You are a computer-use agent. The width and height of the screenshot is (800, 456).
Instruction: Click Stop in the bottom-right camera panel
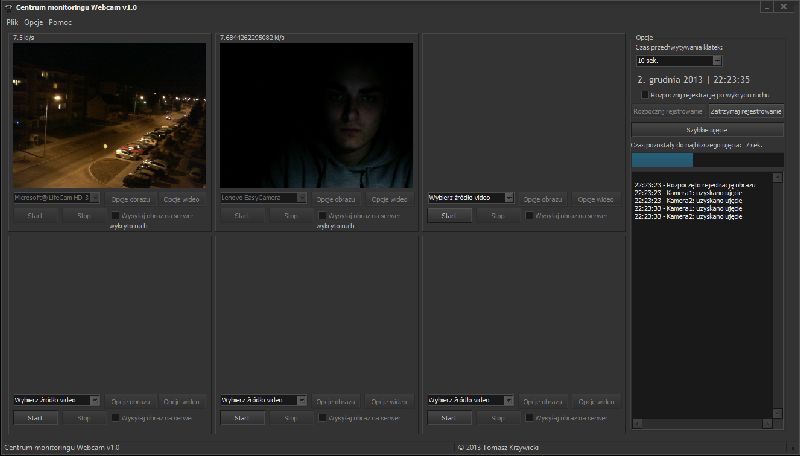click(497, 418)
